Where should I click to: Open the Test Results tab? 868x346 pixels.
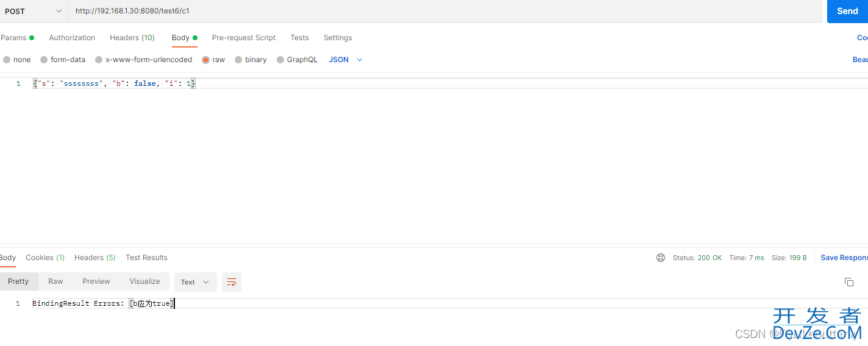146,258
